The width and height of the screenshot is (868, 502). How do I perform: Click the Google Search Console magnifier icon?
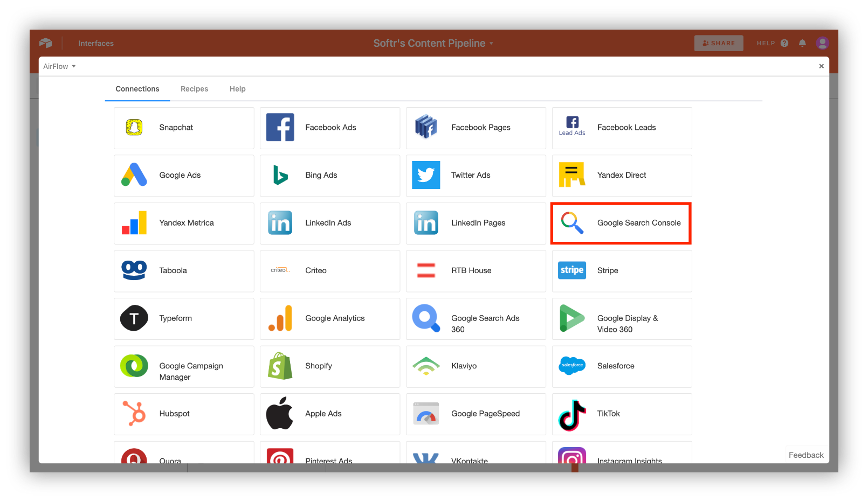pos(572,222)
